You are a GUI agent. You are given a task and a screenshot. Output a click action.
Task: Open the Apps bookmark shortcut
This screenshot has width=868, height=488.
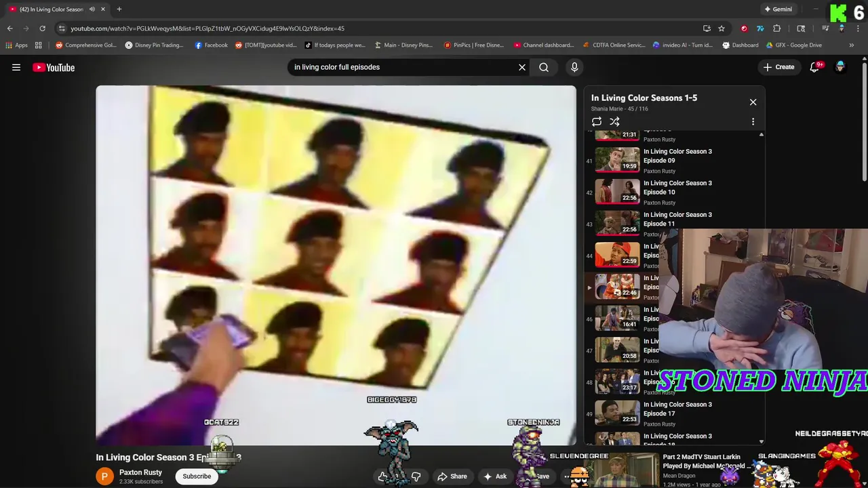pos(16,45)
